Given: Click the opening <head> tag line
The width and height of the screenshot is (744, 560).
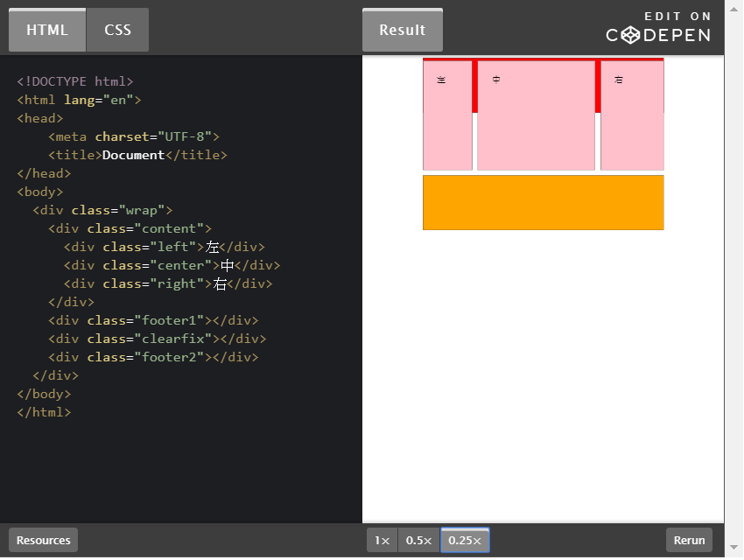Looking at the screenshot, I should (40, 118).
